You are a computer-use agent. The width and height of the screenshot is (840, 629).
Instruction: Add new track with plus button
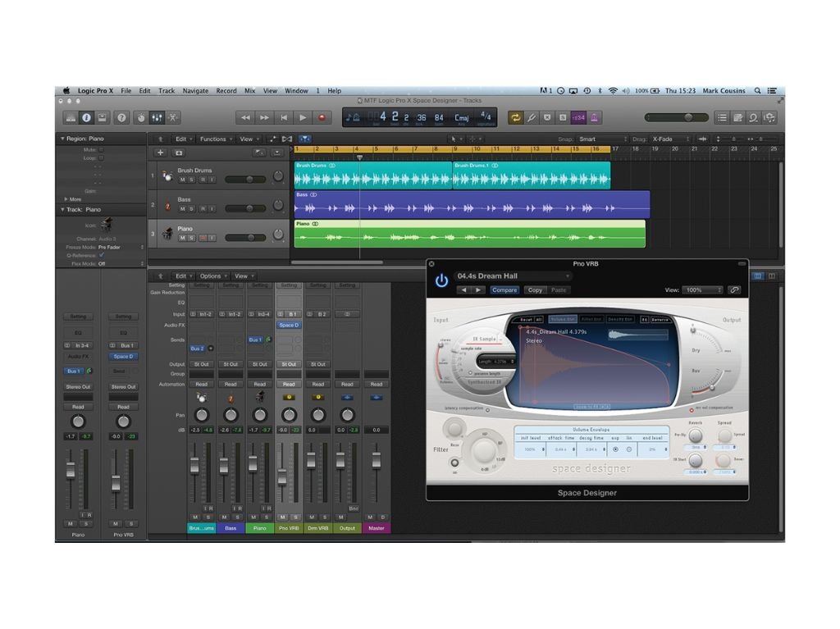pos(160,153)
